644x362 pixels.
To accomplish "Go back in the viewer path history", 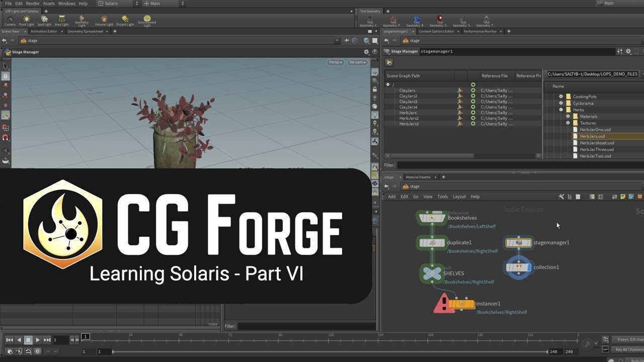I will (x=4, y=41).
